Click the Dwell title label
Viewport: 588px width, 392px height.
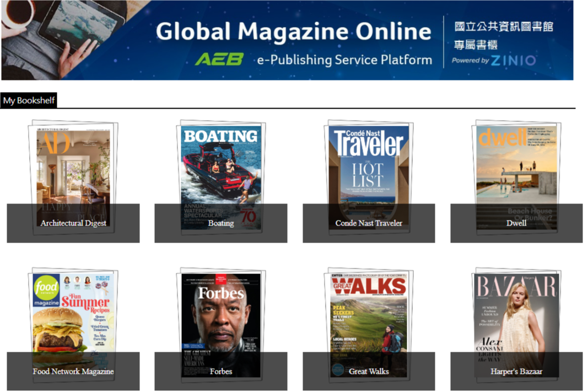pos(516,223)
